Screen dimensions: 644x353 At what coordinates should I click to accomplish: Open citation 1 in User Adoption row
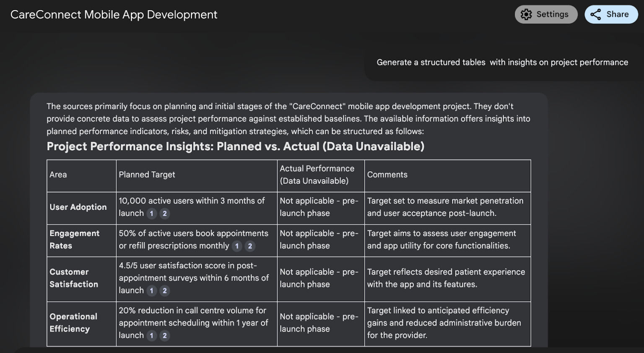pyautogui.click(x=152, y=214)
